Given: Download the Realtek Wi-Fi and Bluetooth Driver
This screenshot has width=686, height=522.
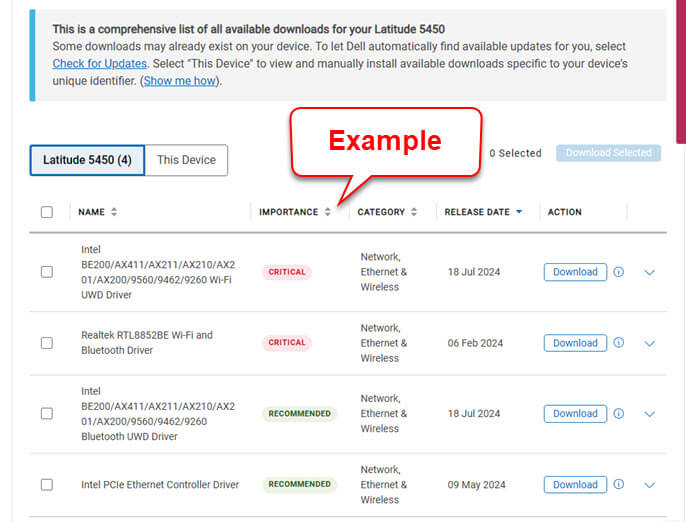Looking at the screenshot, I should point(575,343).
